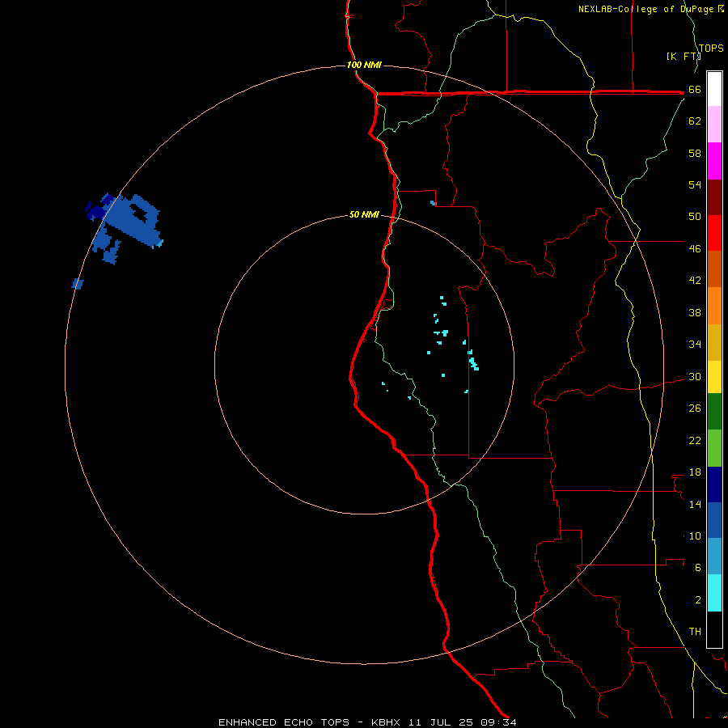Image resolution: width=728 pixels, height=728 pixels.
Task: Click the 2 legend scale value
Action: point(698,600)
